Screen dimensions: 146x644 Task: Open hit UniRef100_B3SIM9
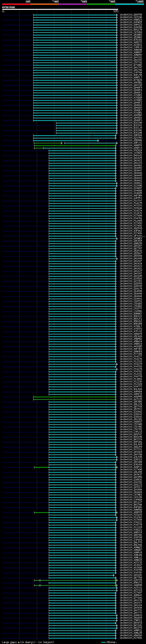coord(131,123)
